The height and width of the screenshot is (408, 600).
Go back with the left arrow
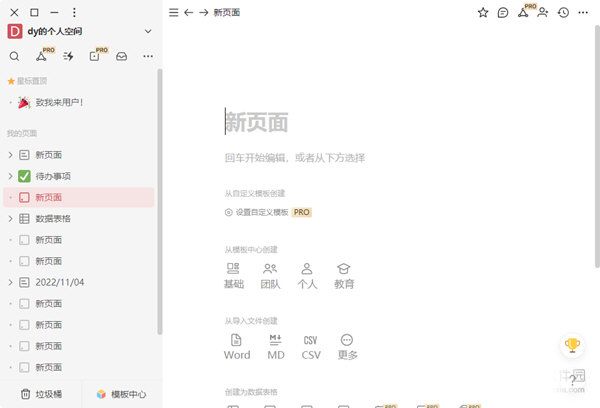(189, 13)
